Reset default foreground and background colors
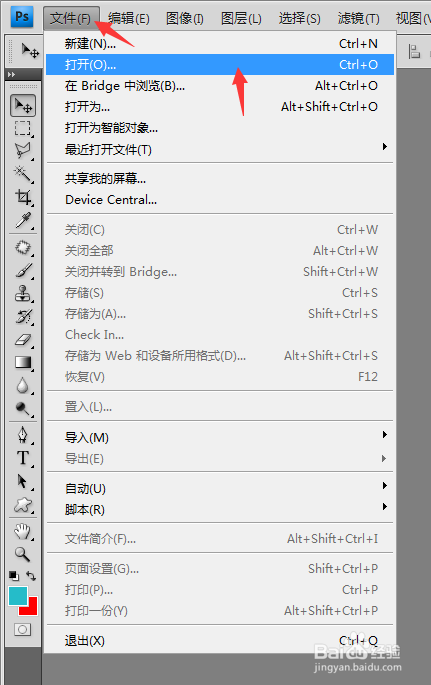 click(x=14, y=576)
